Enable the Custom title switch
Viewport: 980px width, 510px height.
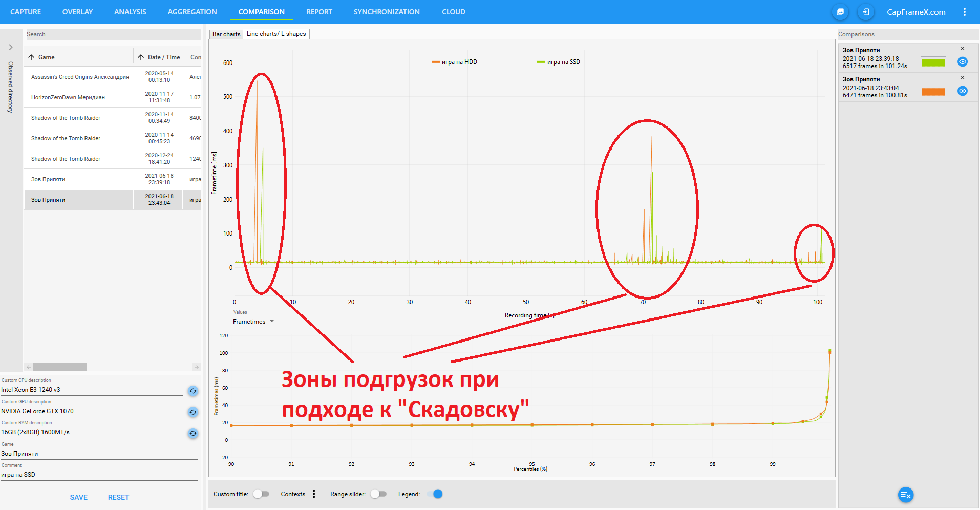(x=261, y=494)
